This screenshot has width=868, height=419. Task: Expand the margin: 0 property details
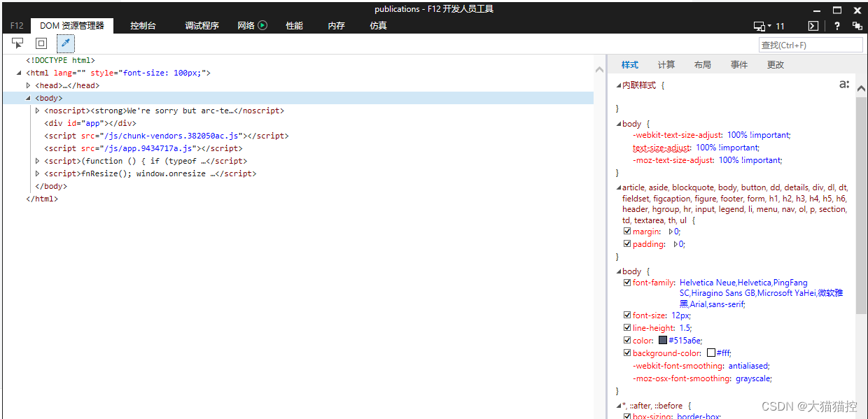(670, 231)
